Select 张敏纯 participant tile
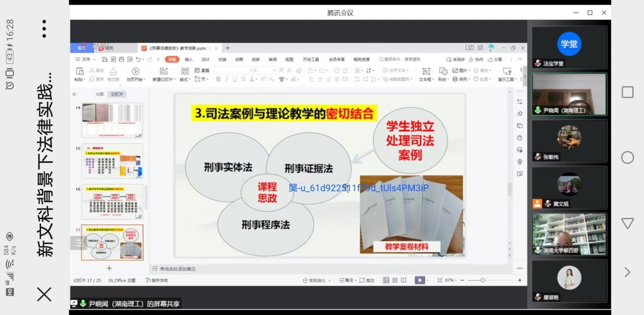644x315 pixels. 569,141
